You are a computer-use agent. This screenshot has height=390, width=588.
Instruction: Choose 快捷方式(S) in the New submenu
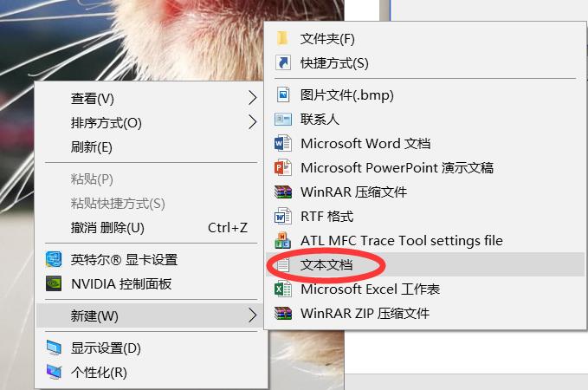pos(425,62)
